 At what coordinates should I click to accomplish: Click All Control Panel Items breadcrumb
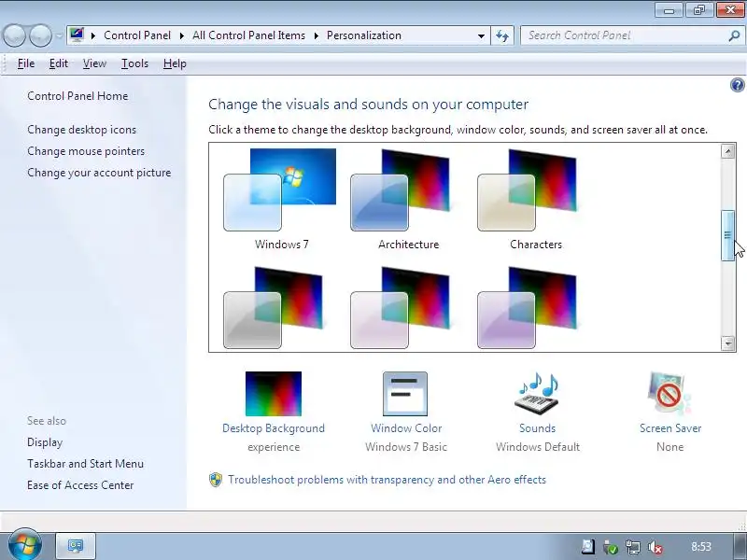coord(248,35)
